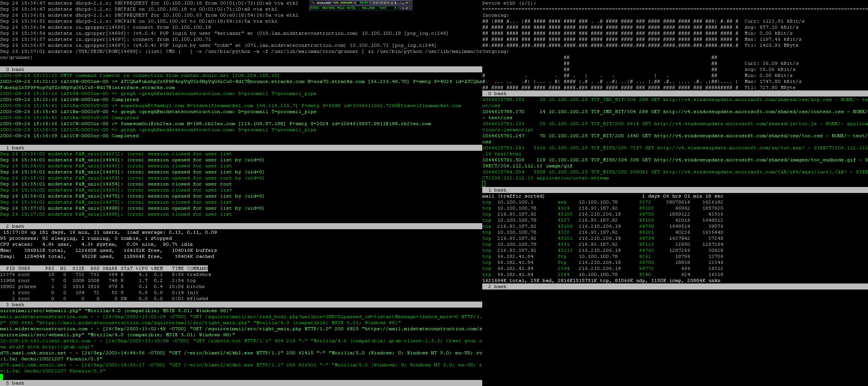Open file with Winamp eject button
The width and height of the screenshot is (868, 386).
(x=392, y=3)
